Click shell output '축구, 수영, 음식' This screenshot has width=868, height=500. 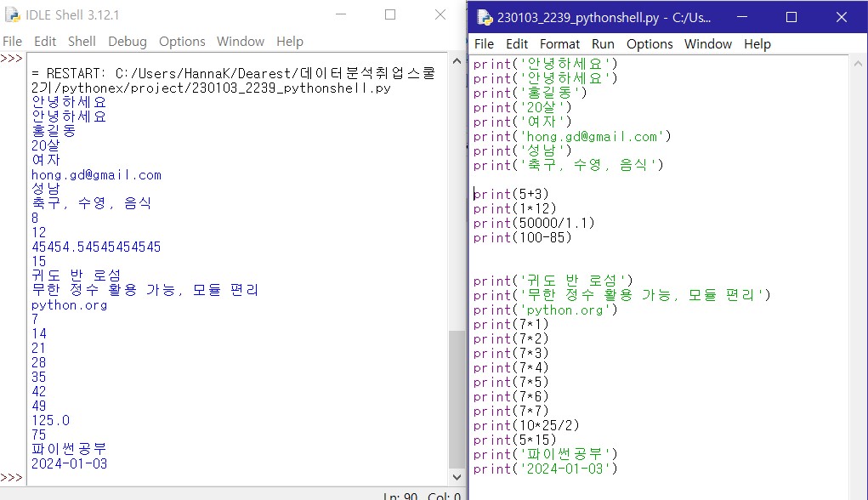coord(91,203)
